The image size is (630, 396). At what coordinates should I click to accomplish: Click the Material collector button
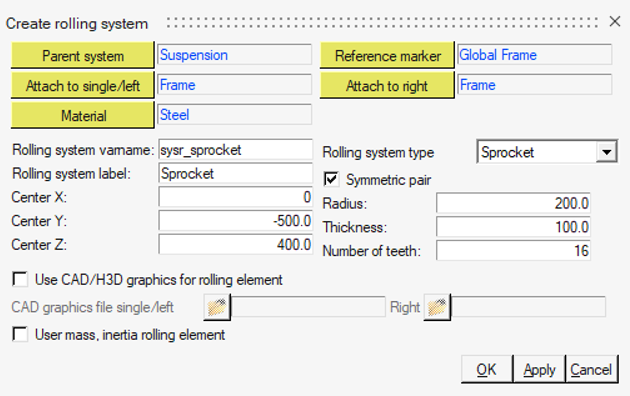tap(83, 115)
